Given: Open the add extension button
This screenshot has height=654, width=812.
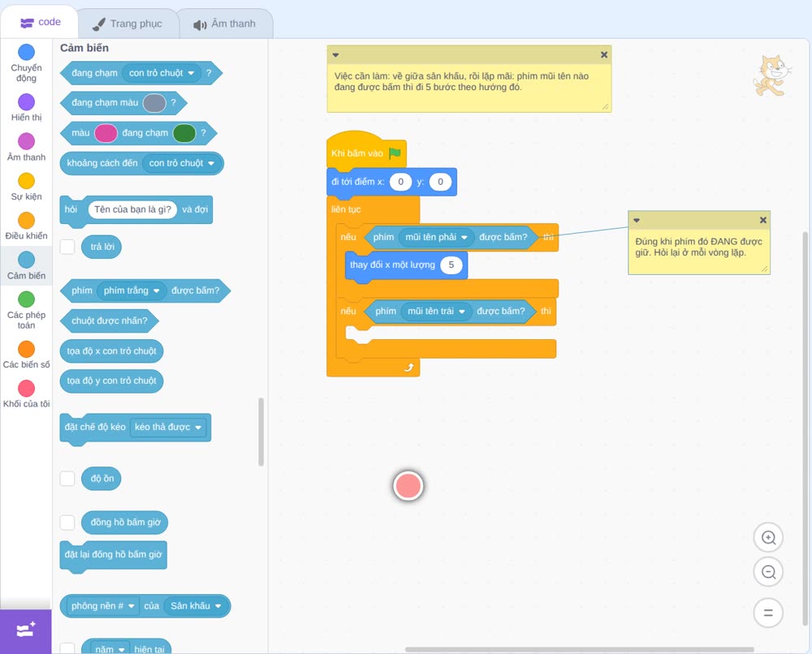Looking at the screenshot, I should point(26,630).
